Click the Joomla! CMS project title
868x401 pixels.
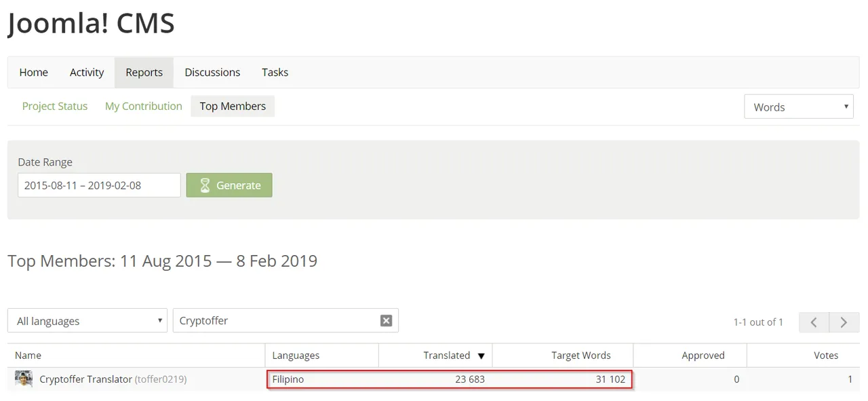[x=91, y=23]
